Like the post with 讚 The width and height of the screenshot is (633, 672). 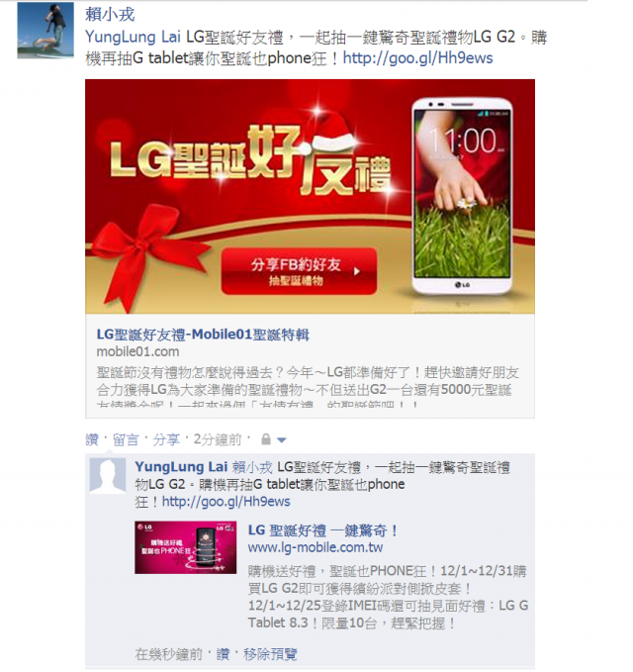point(92,439)
